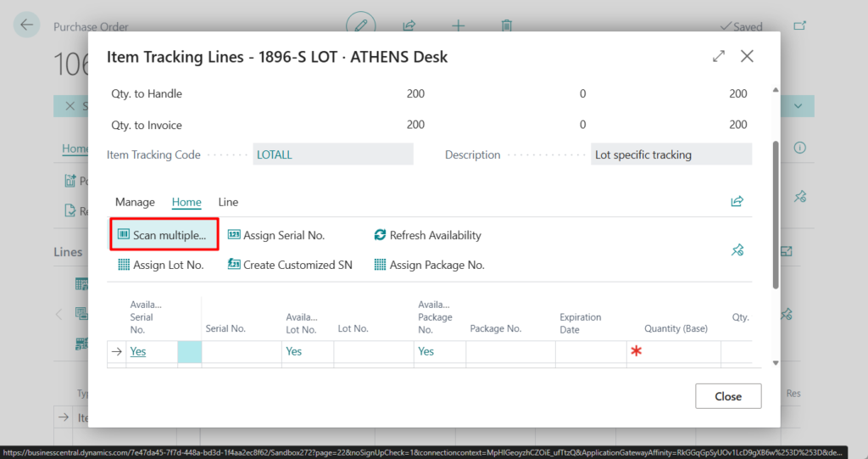
Task: Click the Scan multiple barcode icon
Action: tap(124, 235)
